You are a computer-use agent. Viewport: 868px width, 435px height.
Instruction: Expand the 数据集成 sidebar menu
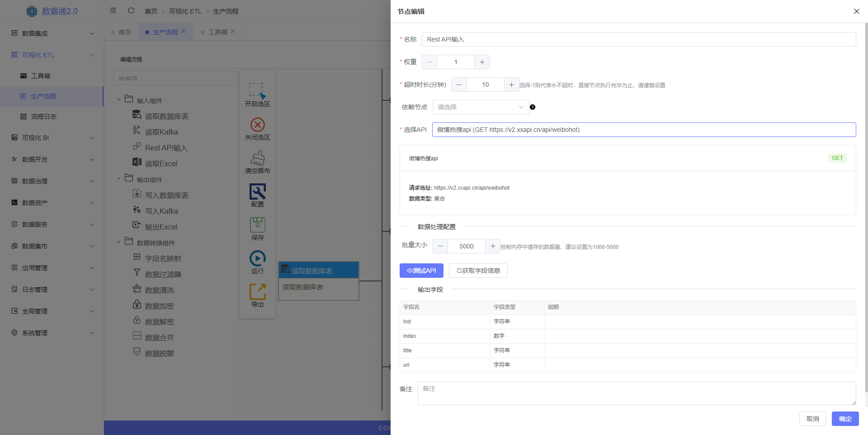[x=52, y=33]
